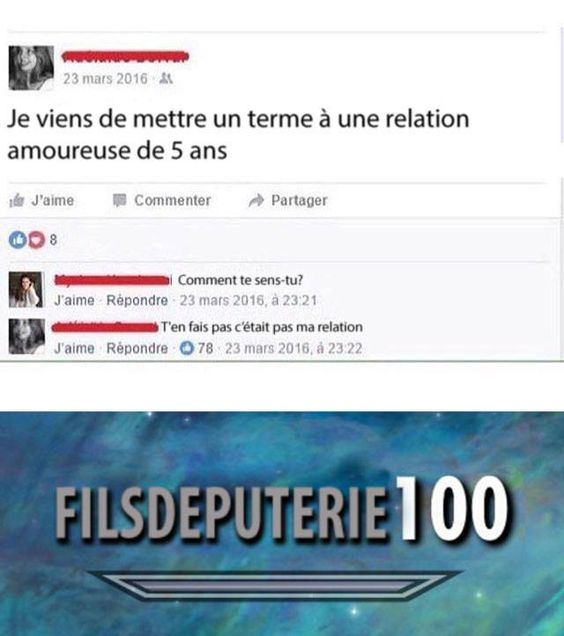Click the Commenter speech bubble icon

[119, 200]
